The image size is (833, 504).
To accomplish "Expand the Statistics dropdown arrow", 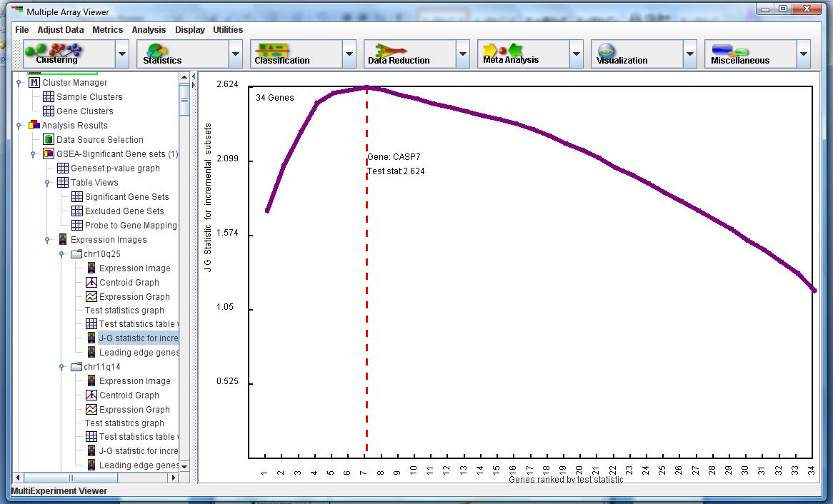I will (236, 54).
